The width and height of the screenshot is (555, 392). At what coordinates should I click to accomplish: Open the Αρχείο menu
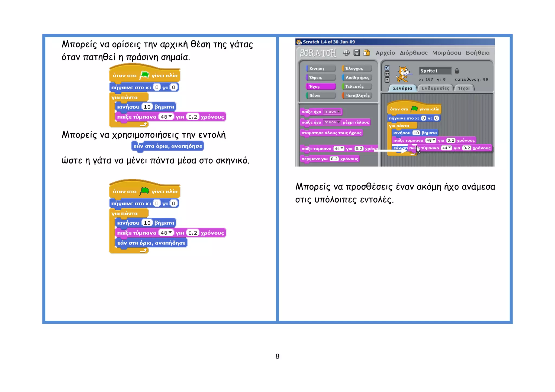coord(385,53)
